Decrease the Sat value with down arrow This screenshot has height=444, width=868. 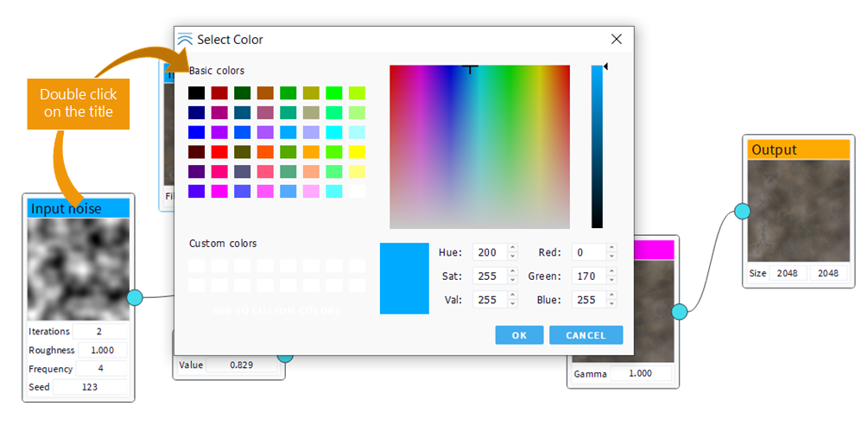coord(513,280)
